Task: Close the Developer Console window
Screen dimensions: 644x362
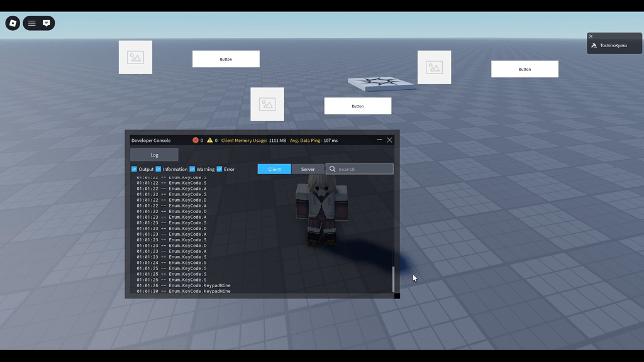Action: coord(390,140)
